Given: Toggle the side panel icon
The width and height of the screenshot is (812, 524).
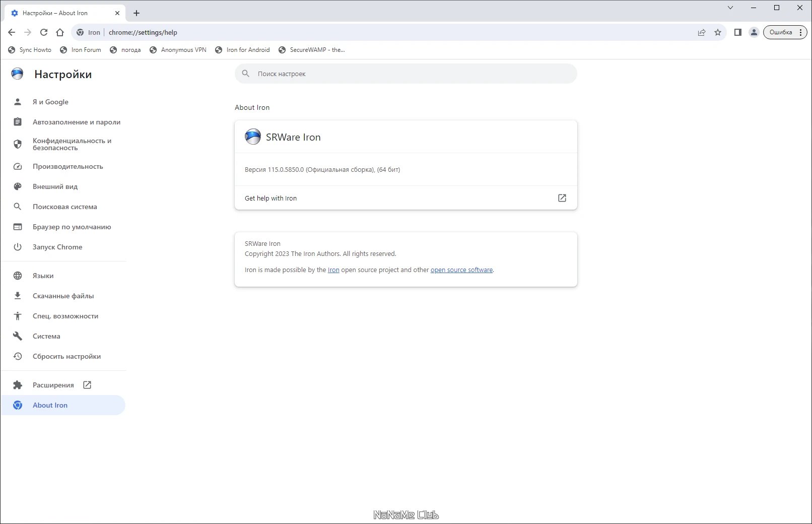Looking at the screenshot, I should (x=738, y=32).
